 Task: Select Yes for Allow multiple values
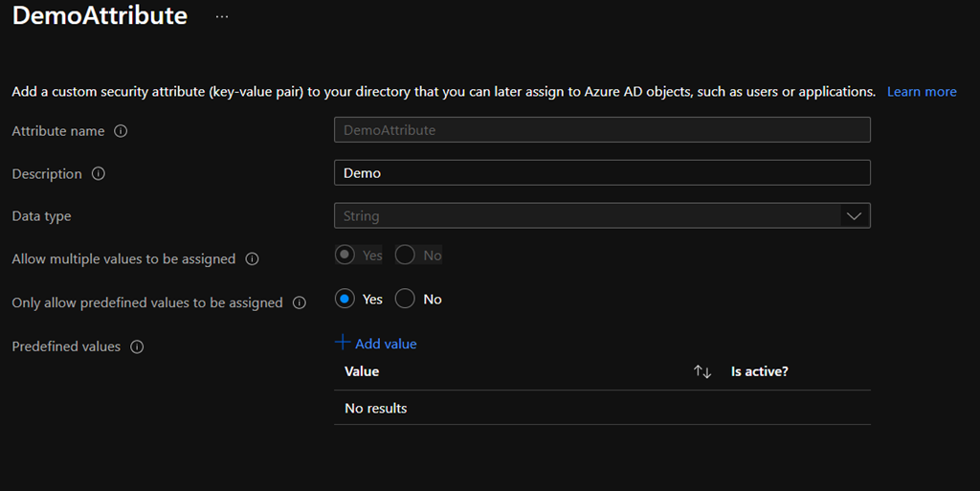(345, 256)
